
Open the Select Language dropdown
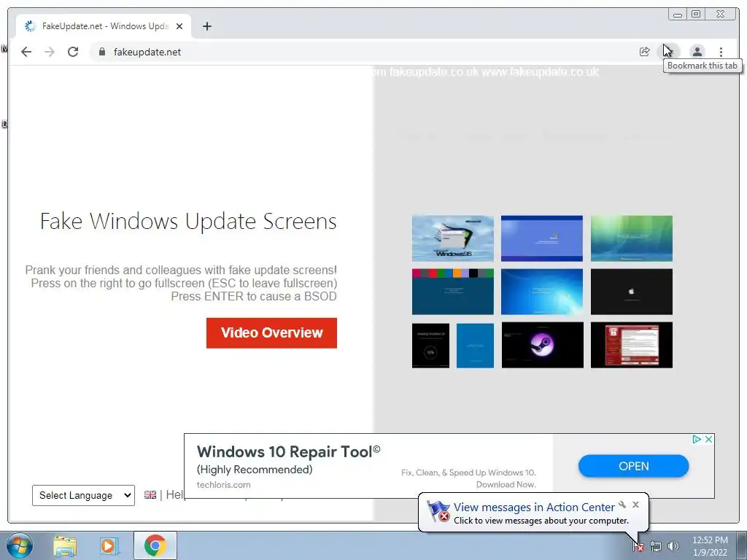tap(83, 495)
